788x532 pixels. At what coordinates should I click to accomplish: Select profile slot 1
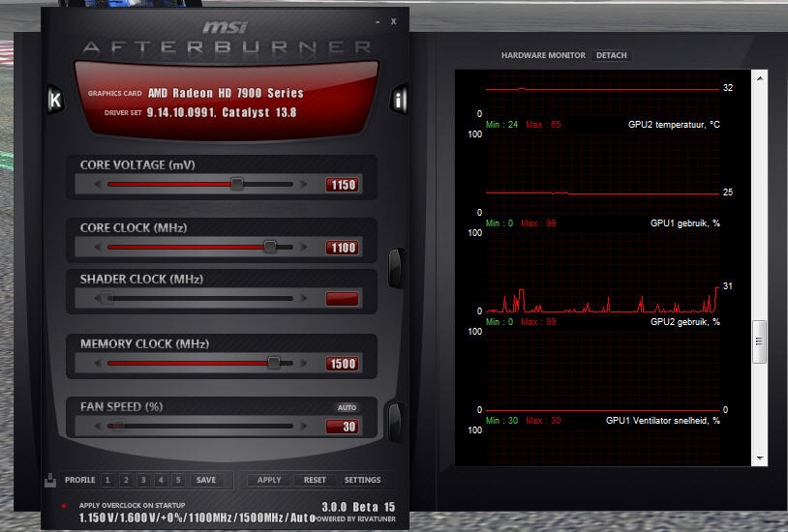pos(107,481)
